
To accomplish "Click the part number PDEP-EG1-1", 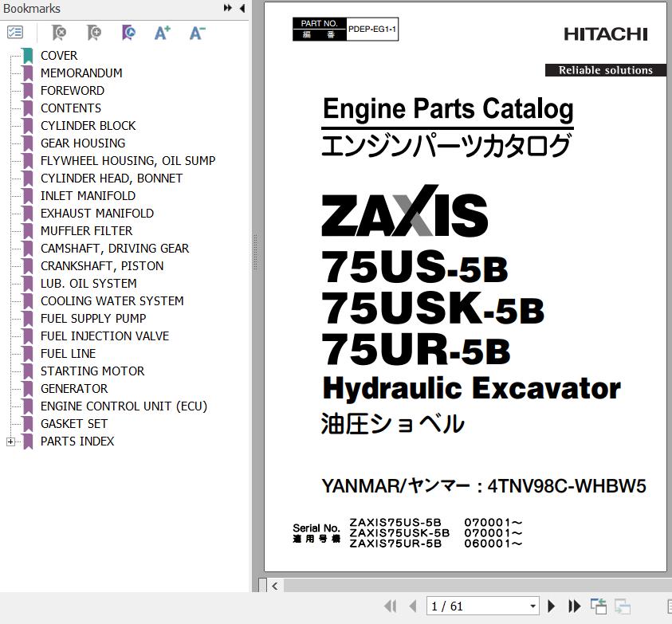I will click(x=372, y=29).
